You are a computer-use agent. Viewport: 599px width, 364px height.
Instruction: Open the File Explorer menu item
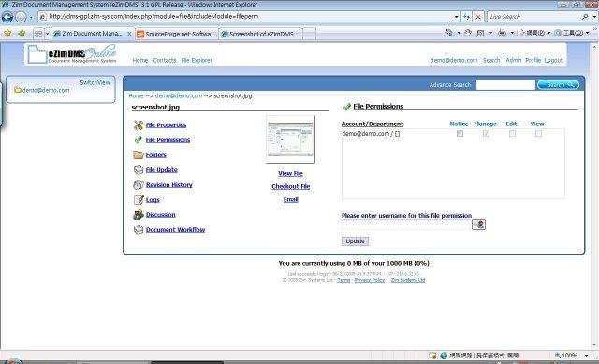[x=197, y=60]
